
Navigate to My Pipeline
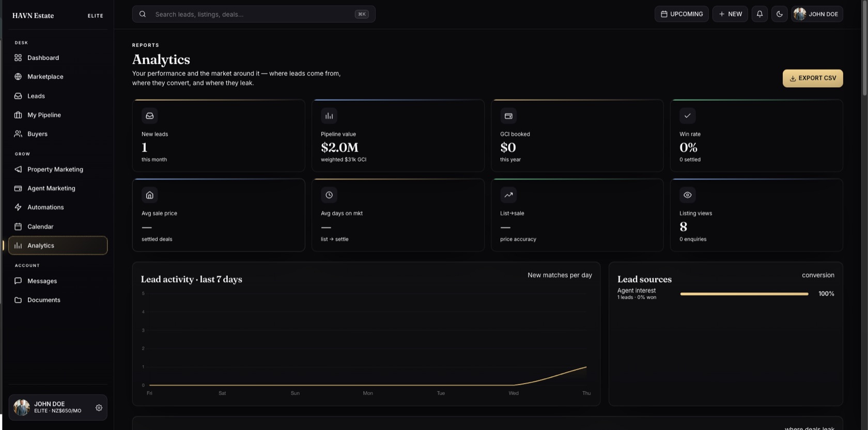coord(58,115)
